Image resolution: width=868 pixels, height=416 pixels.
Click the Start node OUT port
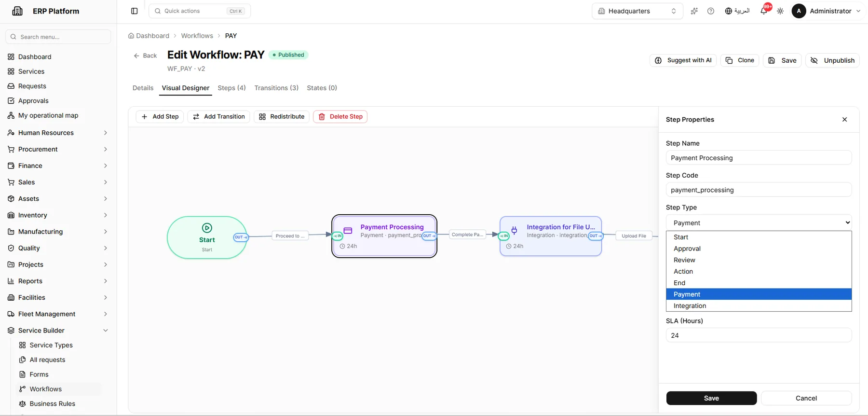pyautogui.click(x=241, y=237)
